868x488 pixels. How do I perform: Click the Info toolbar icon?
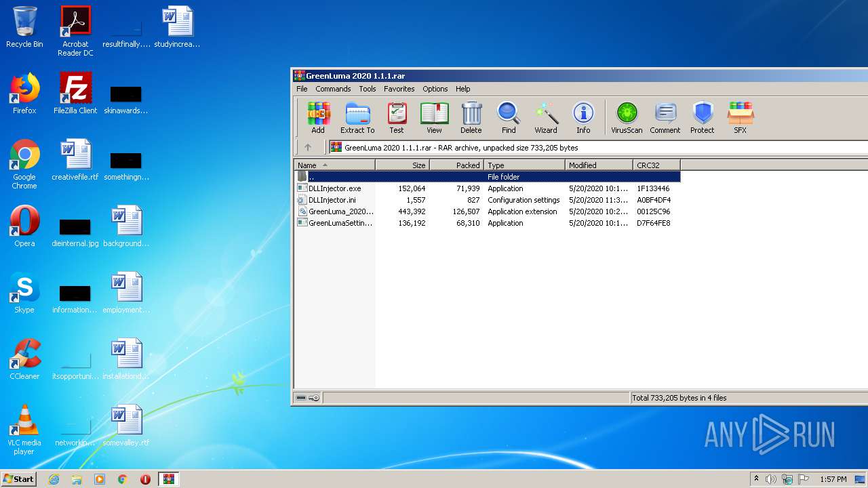click(583, 117)
